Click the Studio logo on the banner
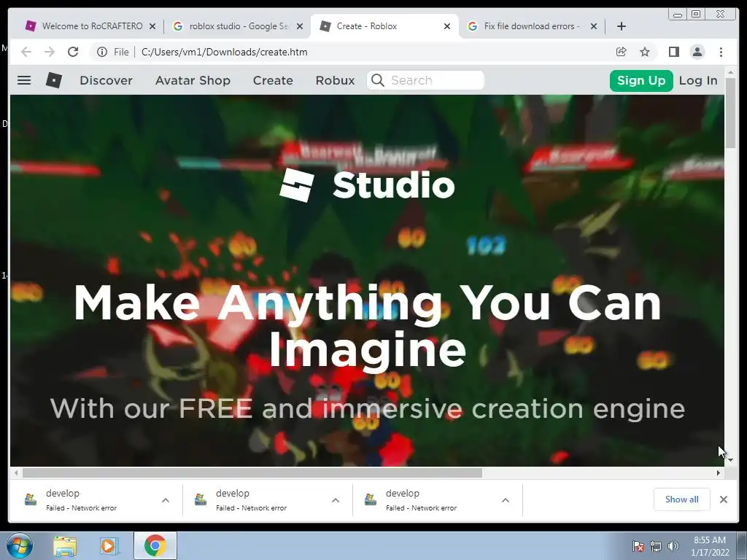The width and height of the screenshot is (747, 560). 368,185
